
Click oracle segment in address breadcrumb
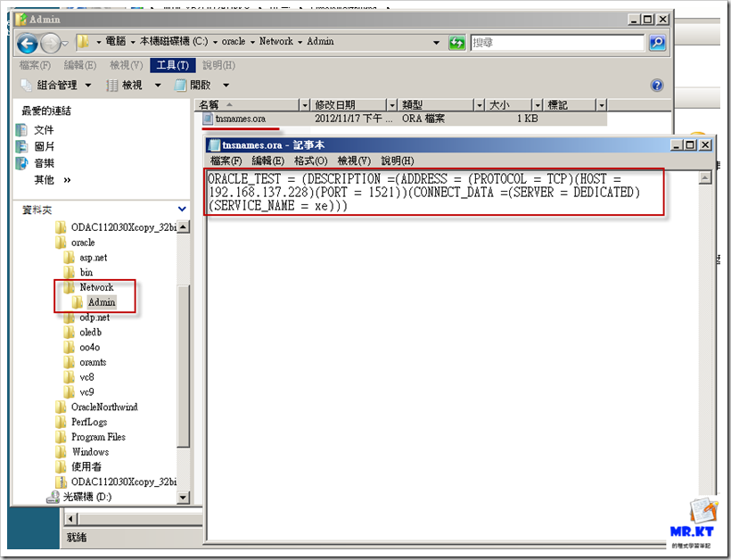tap(234, 42)
